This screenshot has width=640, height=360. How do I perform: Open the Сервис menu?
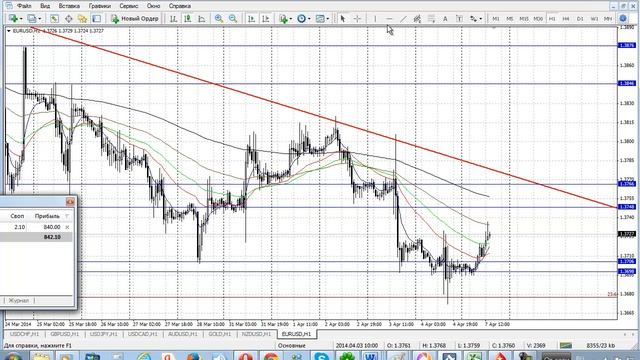[129, 6]
